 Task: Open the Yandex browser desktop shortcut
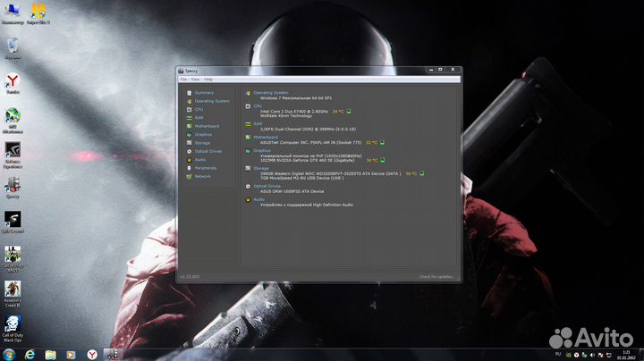13,84
